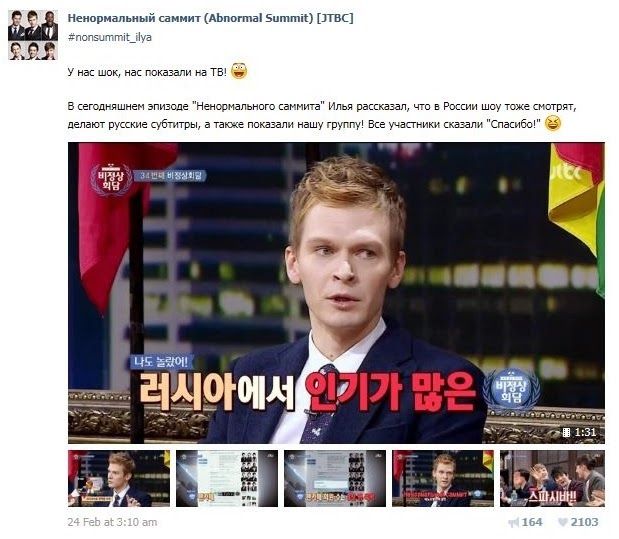
Task: Click the heart like icon
Action: pyautogui.click(x=563, y=522)
